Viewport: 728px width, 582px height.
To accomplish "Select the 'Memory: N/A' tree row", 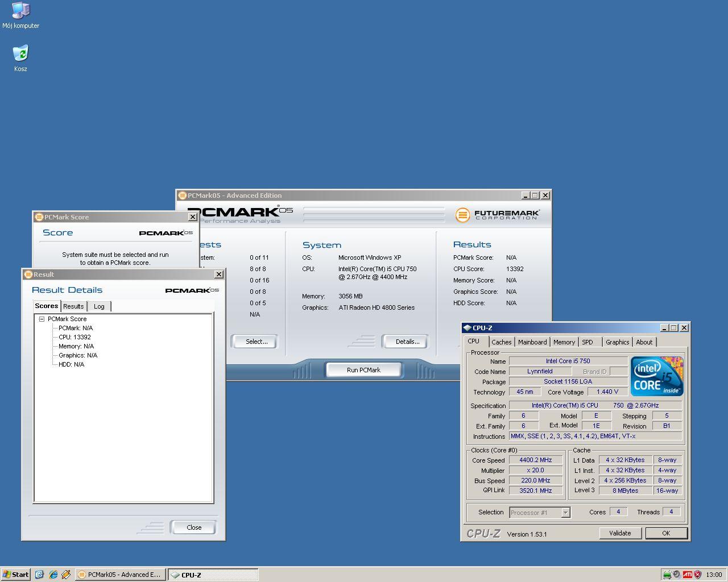I will tap(76, 346).
